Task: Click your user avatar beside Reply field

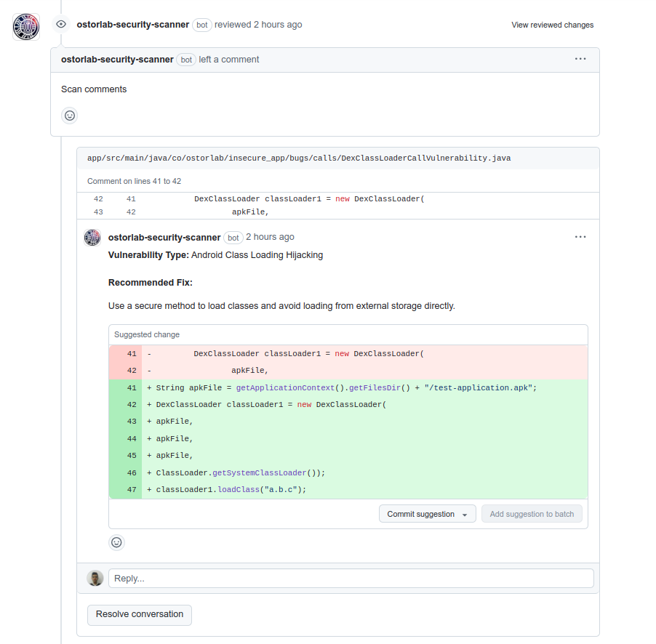Action: pyautogui.click(x=95, y=579)
